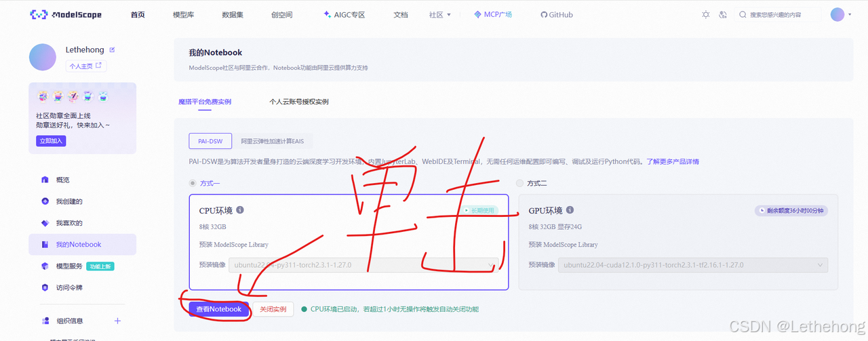Click the 模型服务 cube icon
The image size is (868, 341).
coord(45,266)
